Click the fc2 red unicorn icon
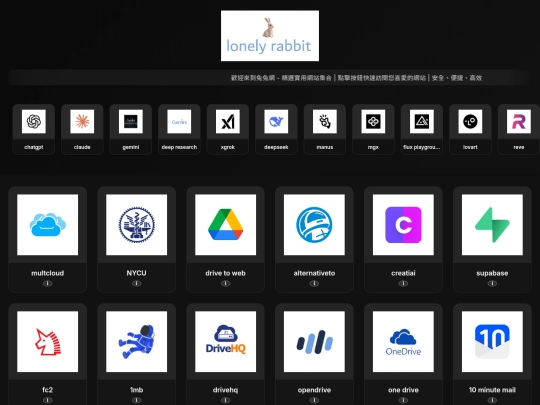This screenshot has height=405, width=540. pyautogui.click(x=48, y=342)
